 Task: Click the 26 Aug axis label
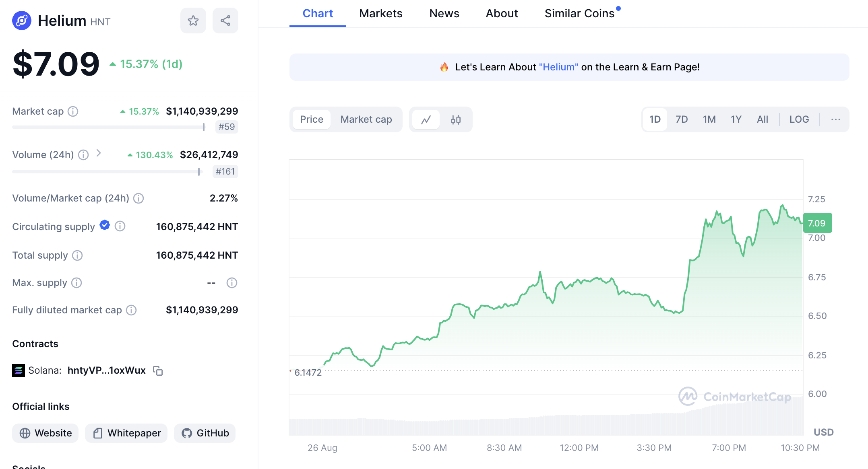(322, 448)
